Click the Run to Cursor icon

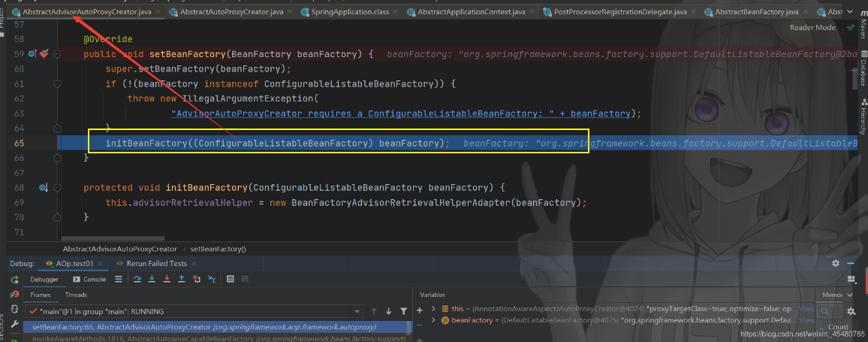coord(212,279)
